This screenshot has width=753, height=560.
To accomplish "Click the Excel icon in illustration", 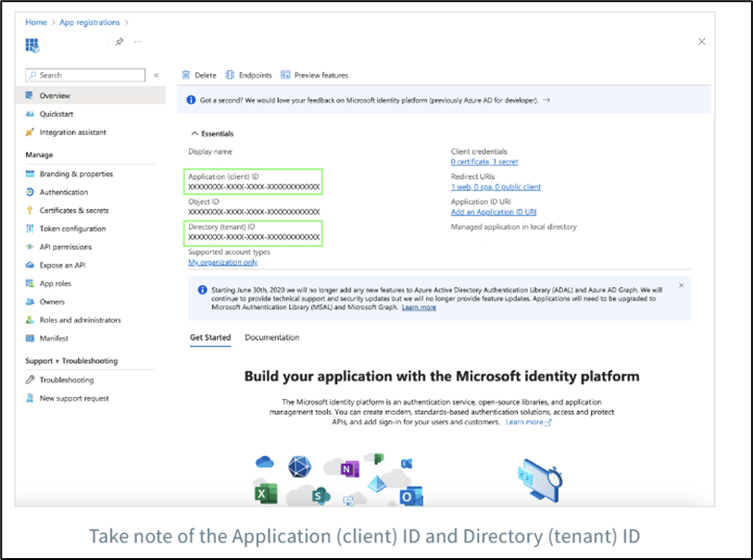I will point(266,493).
